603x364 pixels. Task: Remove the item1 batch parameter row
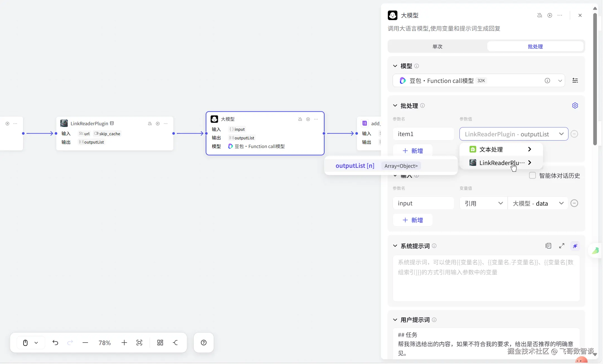(574, 134)
